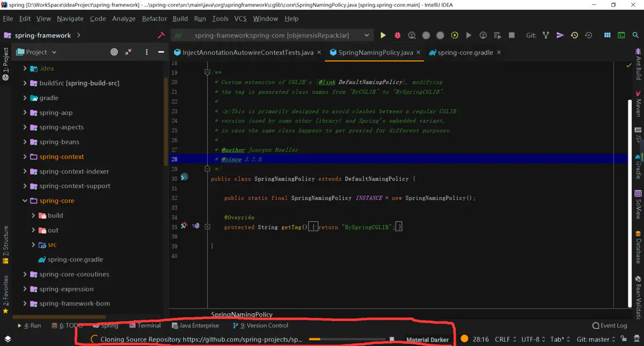Click the Git revert rollback icon

tap(589, 35)
